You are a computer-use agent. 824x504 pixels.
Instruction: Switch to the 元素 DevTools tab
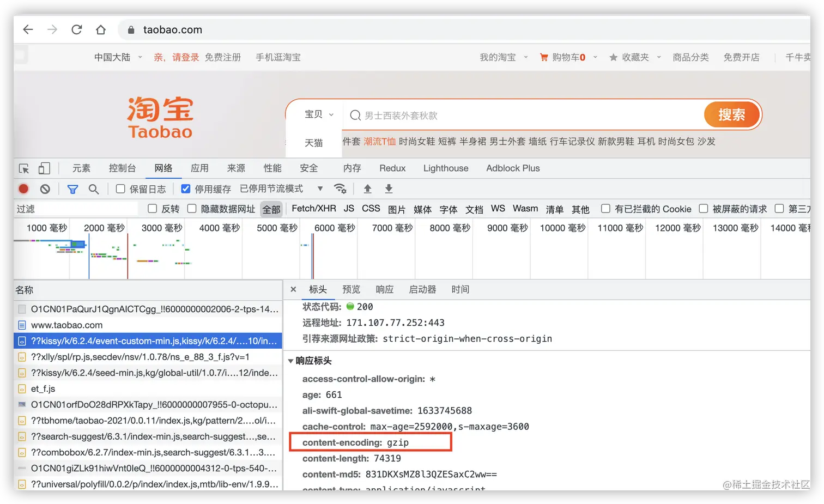pyautogui.click(x=81, y=168)
